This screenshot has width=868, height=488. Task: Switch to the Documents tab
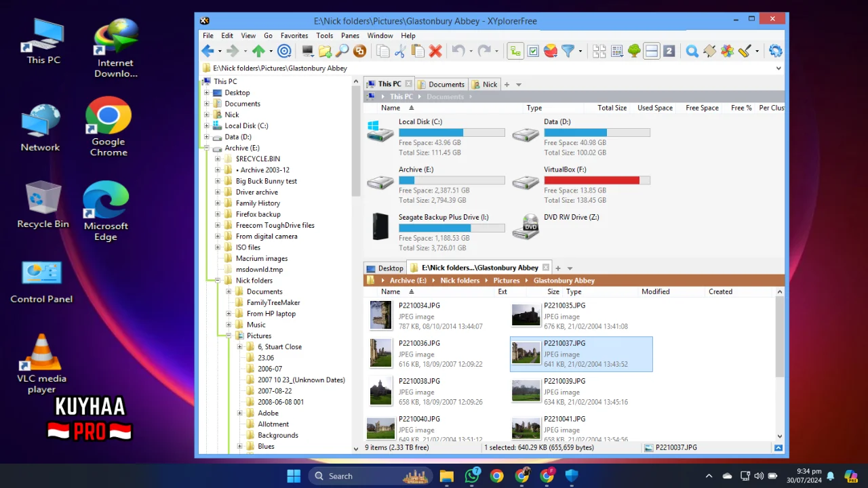pos(441,84)
